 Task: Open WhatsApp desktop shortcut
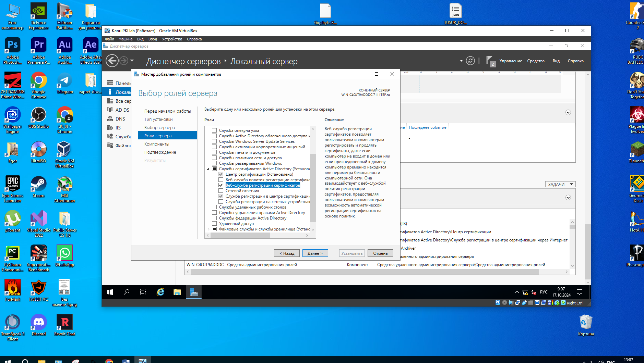point(64,256)
